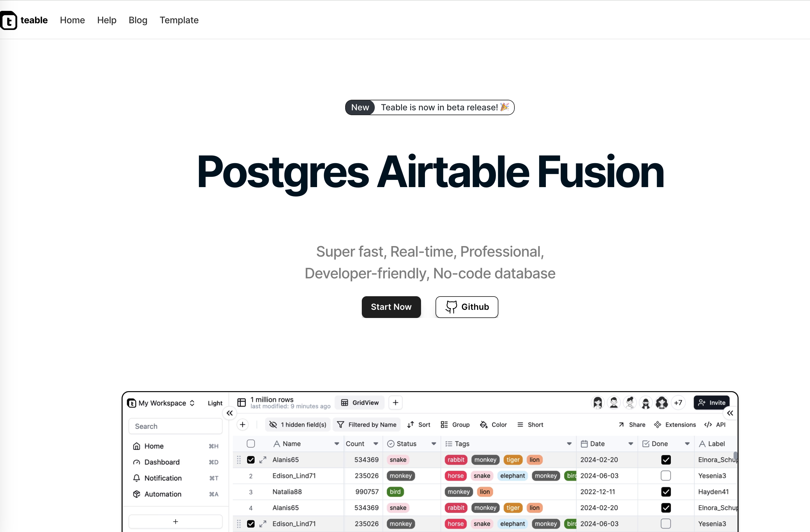
Task: Click the first collaborator avatar
Action: pos(598,403)
